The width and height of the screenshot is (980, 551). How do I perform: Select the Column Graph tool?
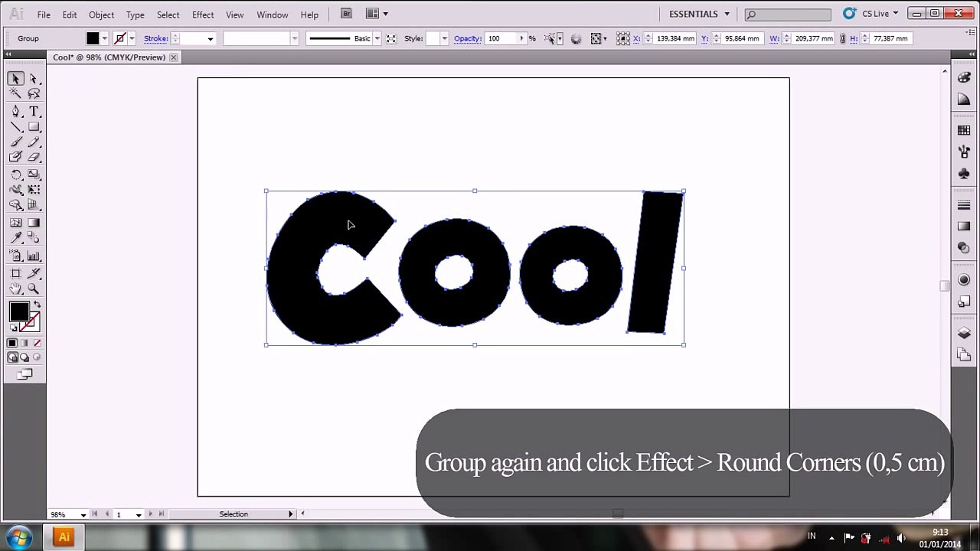pyautogui.click(x=34, y=256)
